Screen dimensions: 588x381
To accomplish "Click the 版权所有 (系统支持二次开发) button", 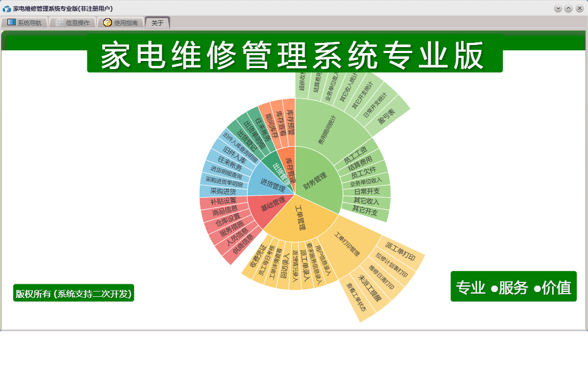I will pos(73,293).
